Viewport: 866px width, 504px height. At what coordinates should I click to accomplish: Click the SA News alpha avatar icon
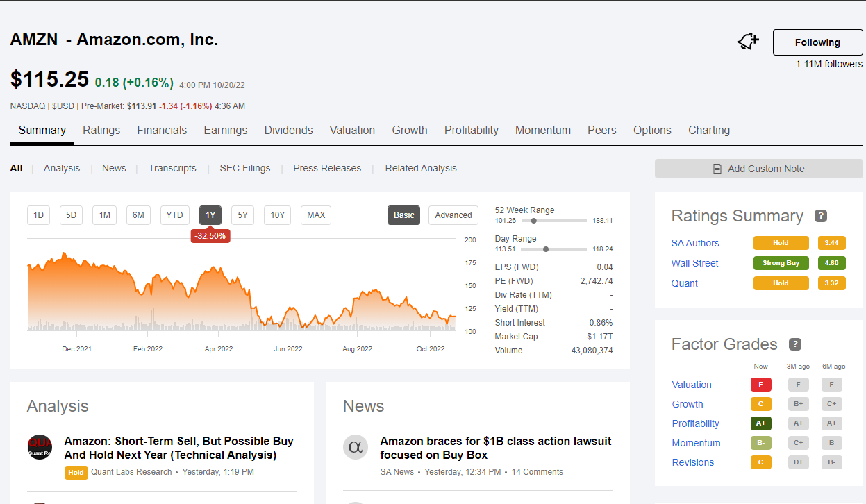356,446
